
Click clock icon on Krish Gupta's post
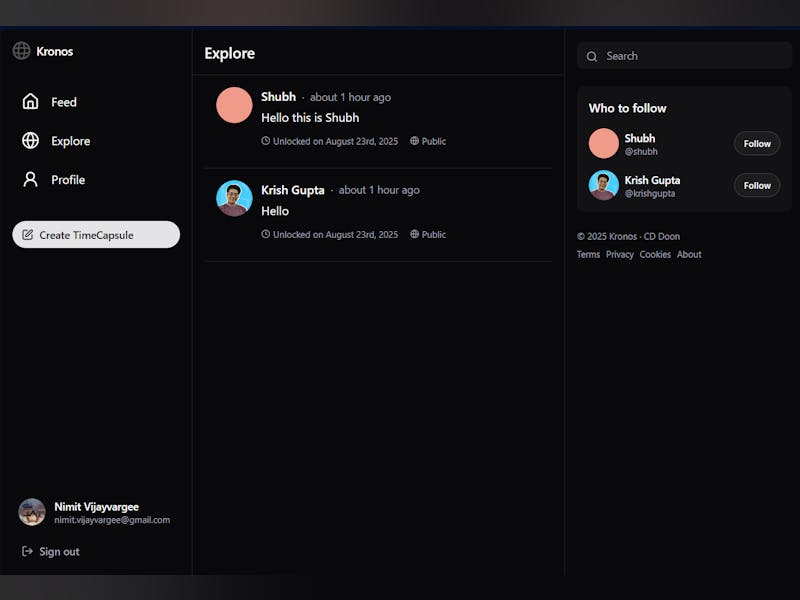point(265,234)
